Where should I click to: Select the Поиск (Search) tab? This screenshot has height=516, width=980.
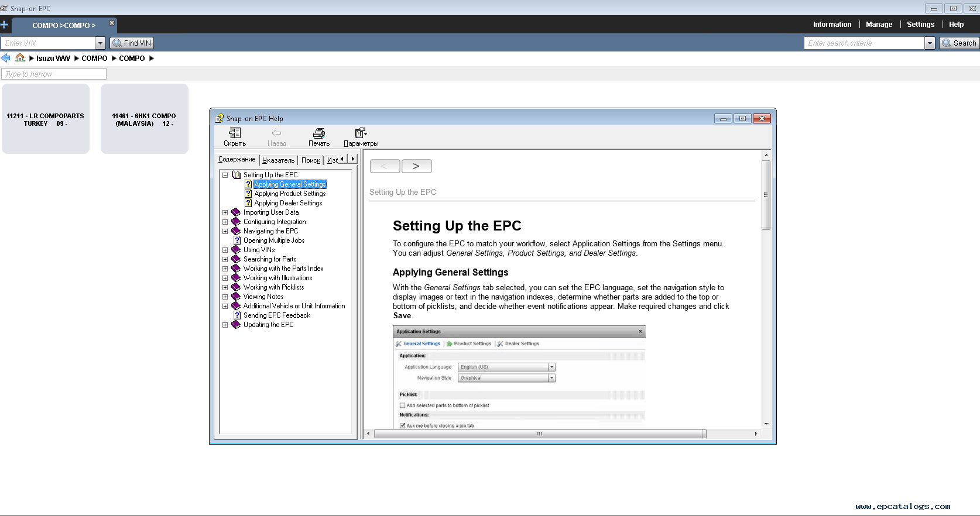(x=311, y=160)
